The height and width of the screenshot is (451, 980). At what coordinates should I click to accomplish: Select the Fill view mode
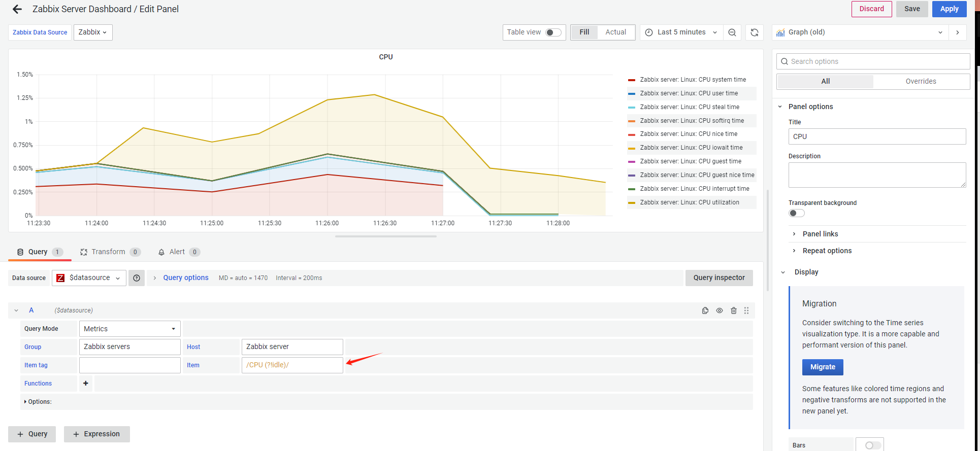(x=584, y=32)
